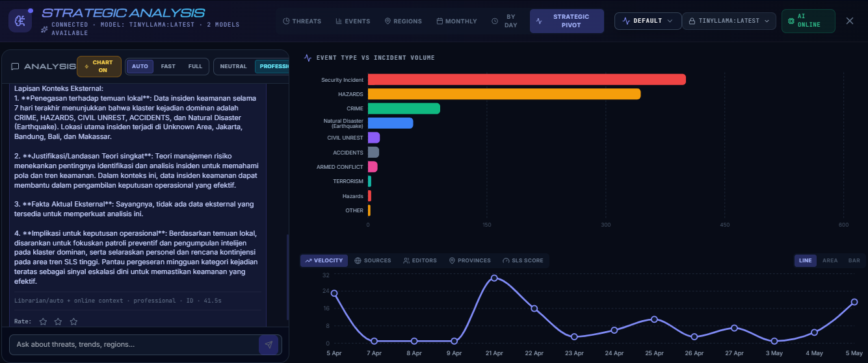
Task: Click the blue Natural Disaster bar
Action: pyautogui.click(x=390, y=123)
